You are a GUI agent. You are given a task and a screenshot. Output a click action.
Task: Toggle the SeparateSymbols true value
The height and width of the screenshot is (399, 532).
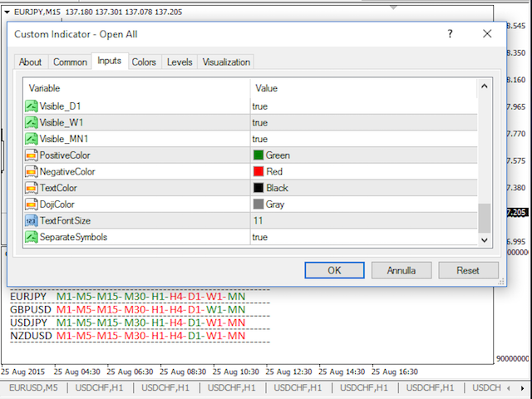click(x=260, y=237)
